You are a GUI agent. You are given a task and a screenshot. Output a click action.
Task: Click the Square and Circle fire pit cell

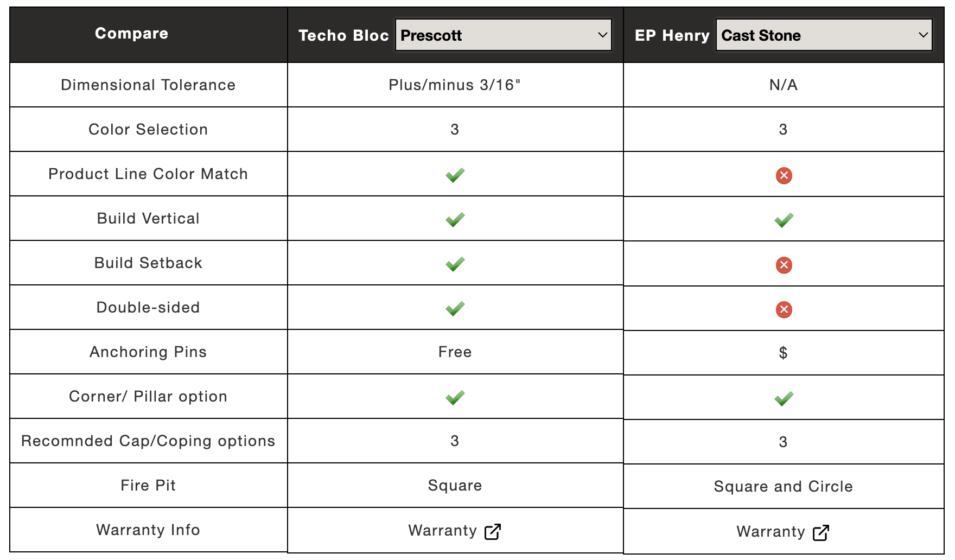tap(783, 487)
